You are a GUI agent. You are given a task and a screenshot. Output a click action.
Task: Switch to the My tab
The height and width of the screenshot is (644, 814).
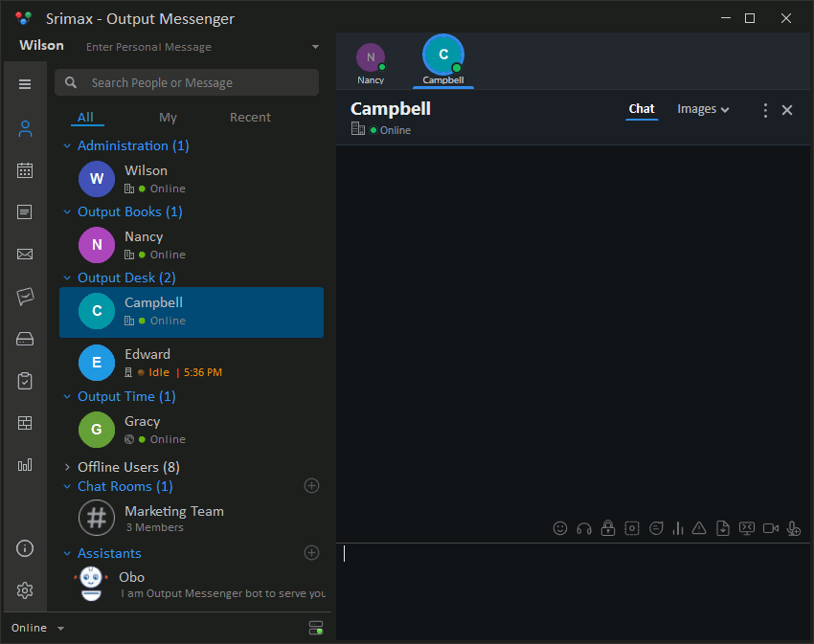[x=168, y=118]
